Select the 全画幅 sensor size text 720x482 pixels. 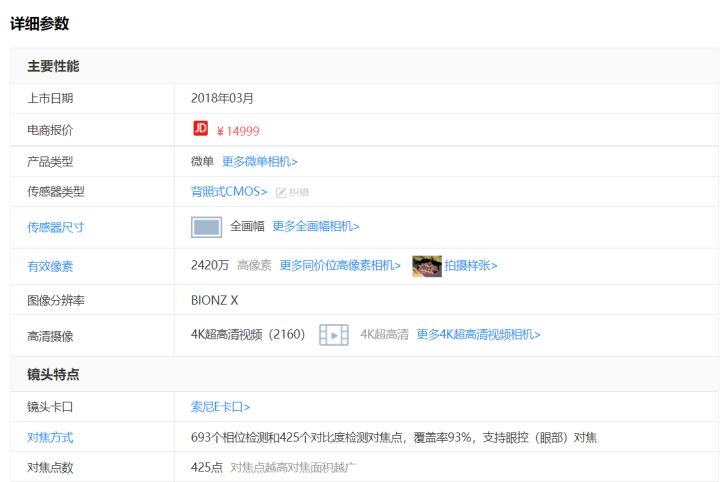[x=247, y=226]
